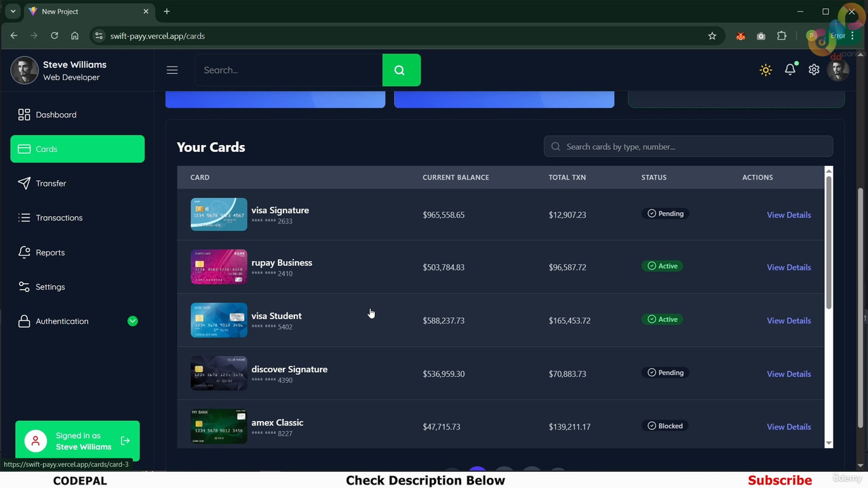View Details for rupay Business
The width and height of the screenshot is (868, 488).
[x=789, y=267]
